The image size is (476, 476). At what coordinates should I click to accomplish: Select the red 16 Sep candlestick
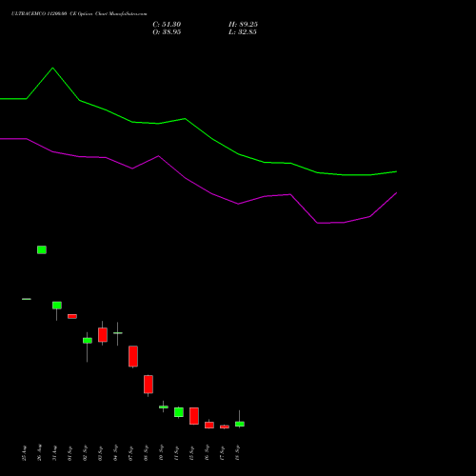tap(209, 425)
